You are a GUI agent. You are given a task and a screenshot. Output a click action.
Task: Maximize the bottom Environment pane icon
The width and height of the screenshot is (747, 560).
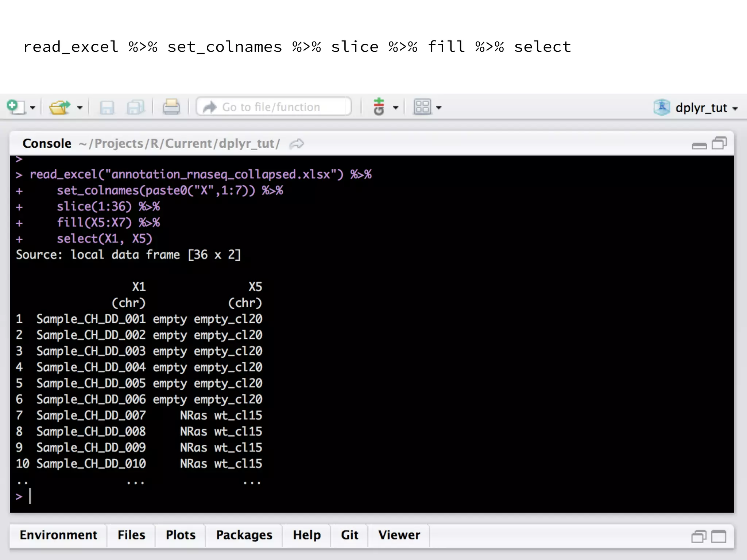pyautogui.click(x=719, y=536)
